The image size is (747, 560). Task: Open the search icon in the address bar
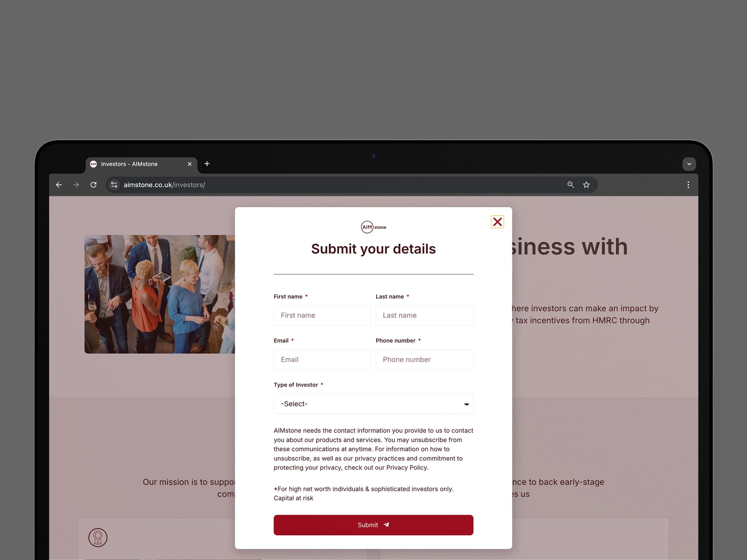[x=570, y=185]
